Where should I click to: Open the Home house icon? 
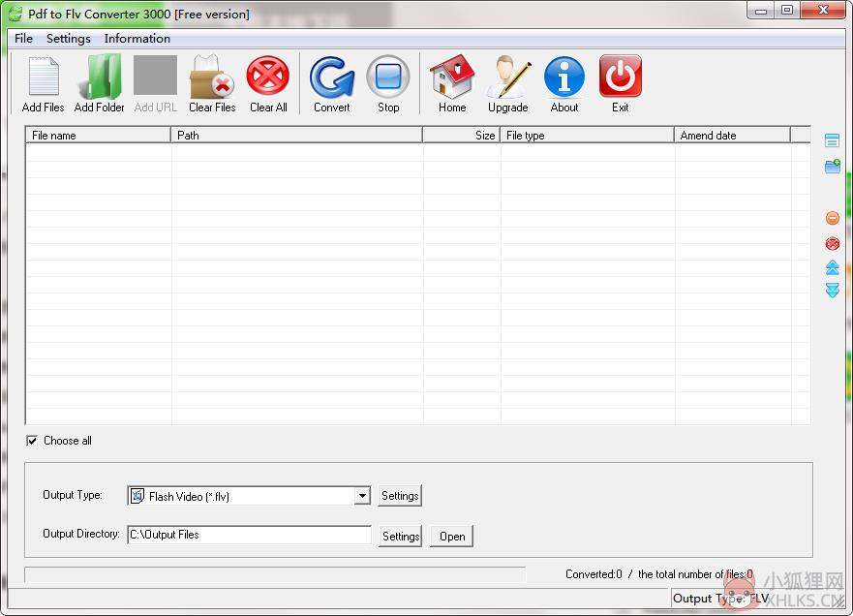tap(452, 77)
